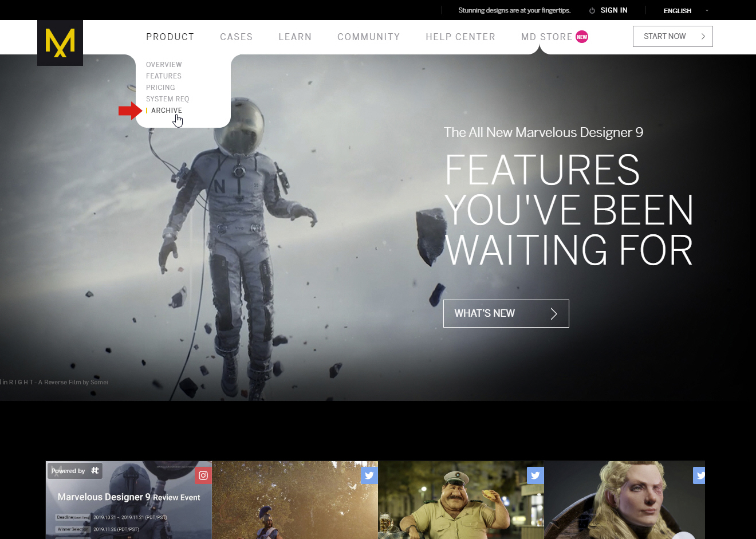The width and height of the screenshot is (756, 539).
Task: Click the 'A Reverse Film by Somei' credit
Action: pyautogui.click(x=73, y=382)
